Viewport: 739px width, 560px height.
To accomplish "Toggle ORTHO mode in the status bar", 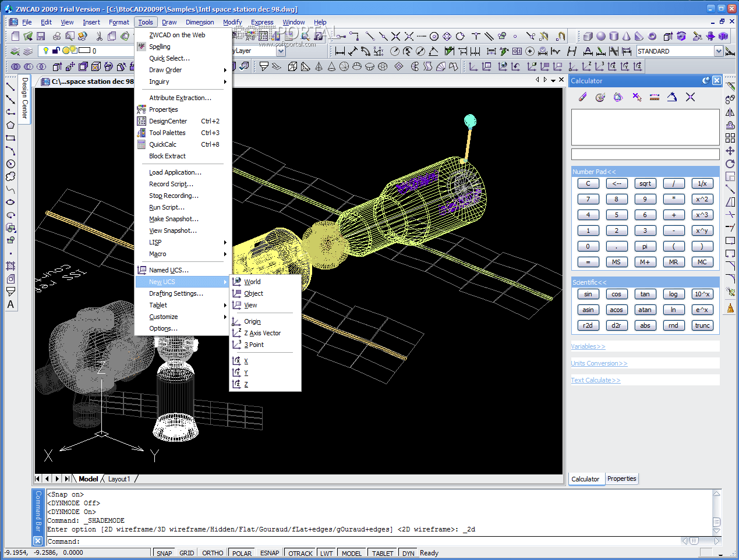I will tap(213, 553).
